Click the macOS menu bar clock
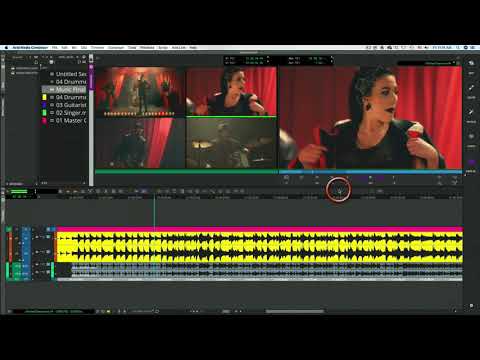The height and width of the screenshot is (360, 480). 442,48
